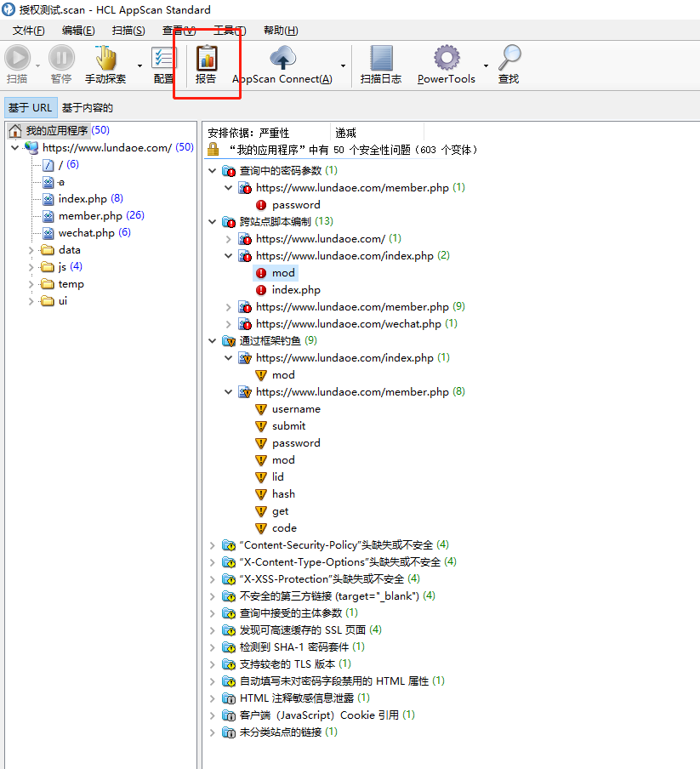
Task: Collapse the 跨站点脚本编制 issue group
Action: (x=213, y=222)
